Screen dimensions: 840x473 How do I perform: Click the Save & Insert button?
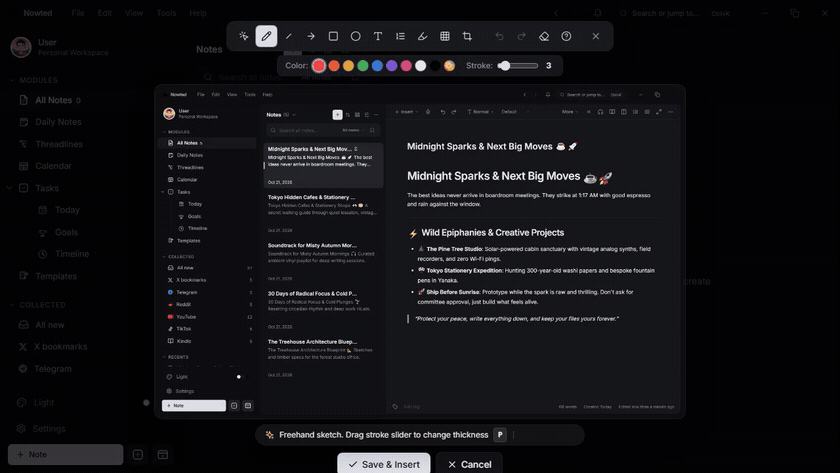384,464
